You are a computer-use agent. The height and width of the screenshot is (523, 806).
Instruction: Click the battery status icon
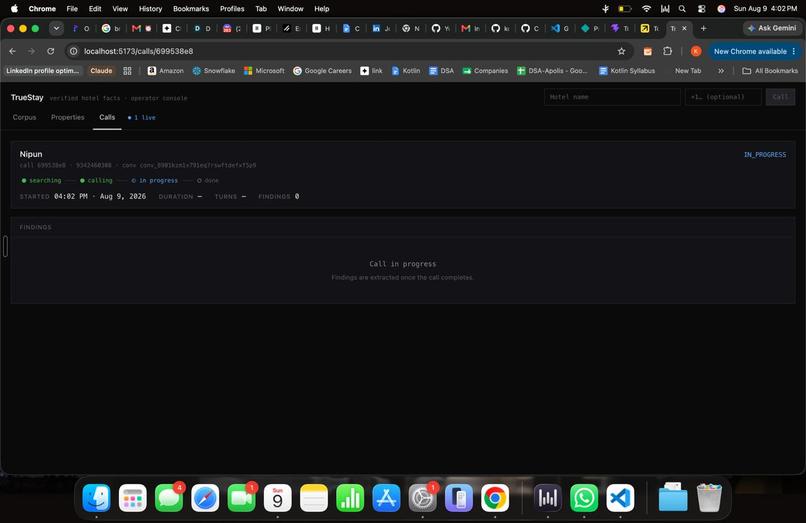[625, 9]
